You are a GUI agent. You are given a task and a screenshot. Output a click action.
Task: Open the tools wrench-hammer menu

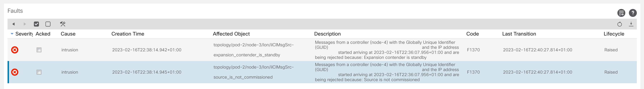[63, 24]
